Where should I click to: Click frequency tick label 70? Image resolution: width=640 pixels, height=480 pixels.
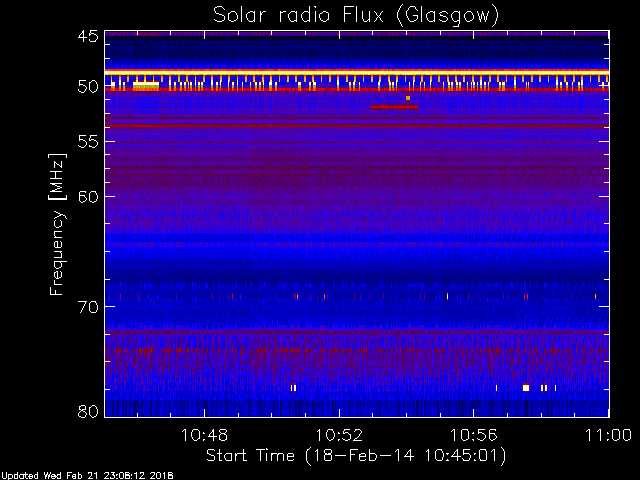[x=88, y=307]
